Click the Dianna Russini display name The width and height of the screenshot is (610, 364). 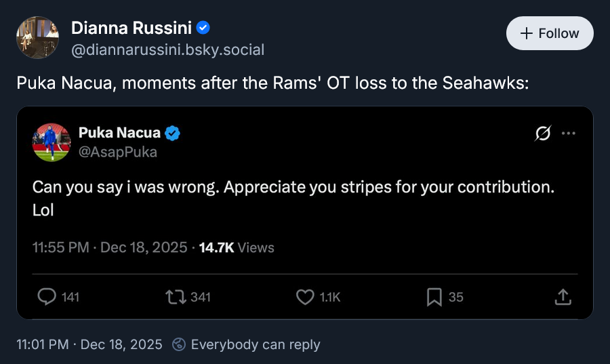131,28
